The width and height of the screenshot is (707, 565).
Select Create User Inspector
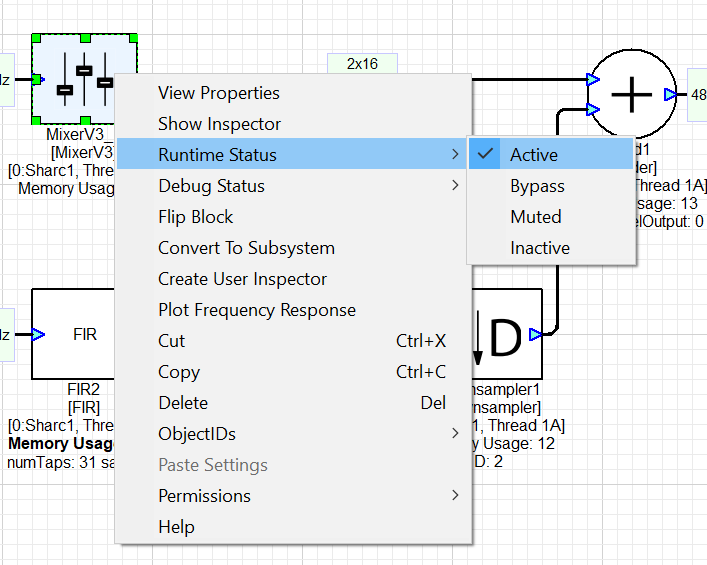click(x=293, y=279)
